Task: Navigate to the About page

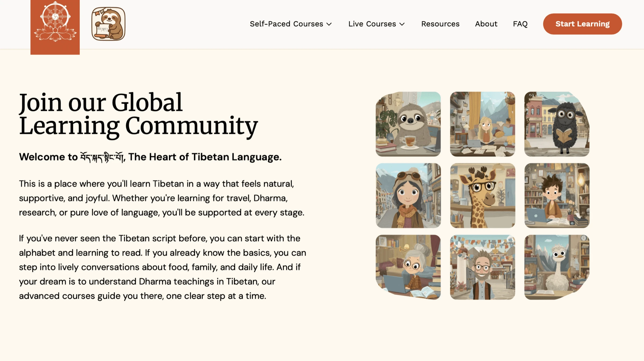Action: click(x=486, y=24)
